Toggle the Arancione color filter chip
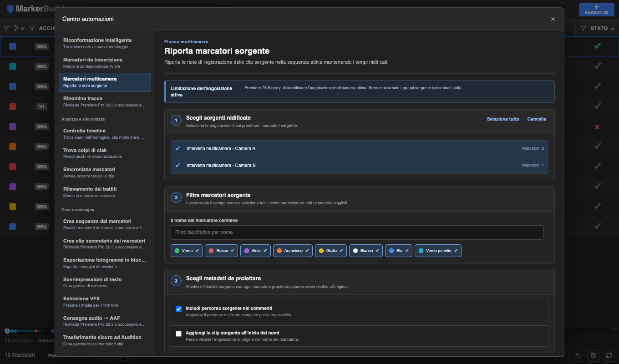This screenshot has width=619, height=364. (293, 251)
